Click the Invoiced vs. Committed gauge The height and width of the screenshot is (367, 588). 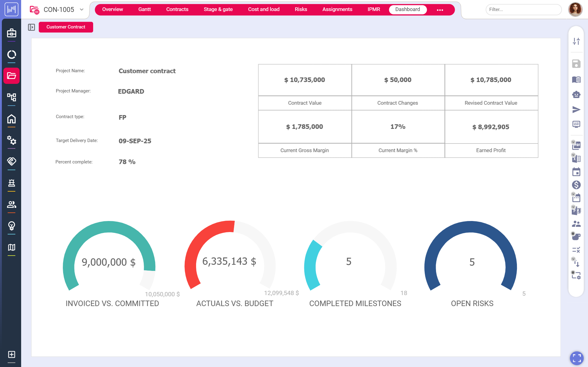click(109, 262)
